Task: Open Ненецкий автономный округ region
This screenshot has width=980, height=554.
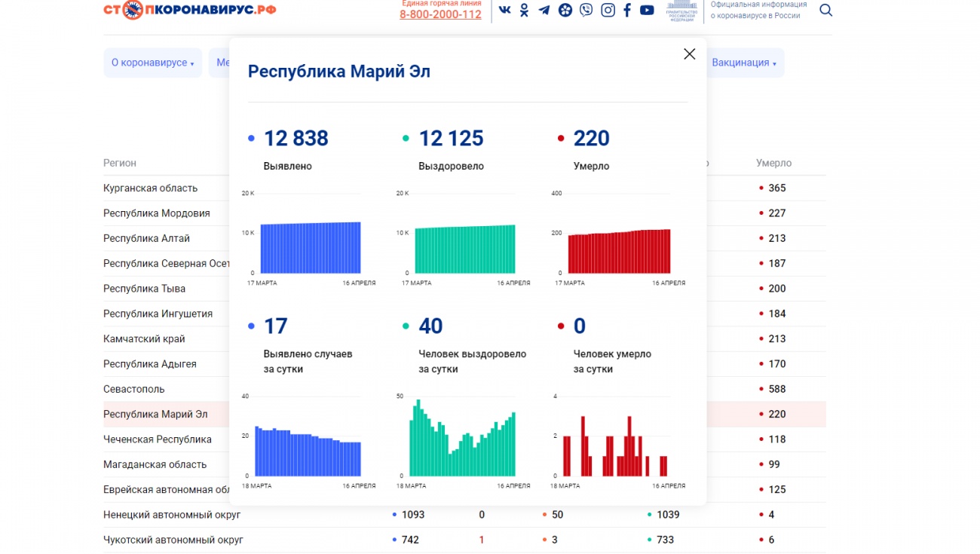Action: coord(172,515)
